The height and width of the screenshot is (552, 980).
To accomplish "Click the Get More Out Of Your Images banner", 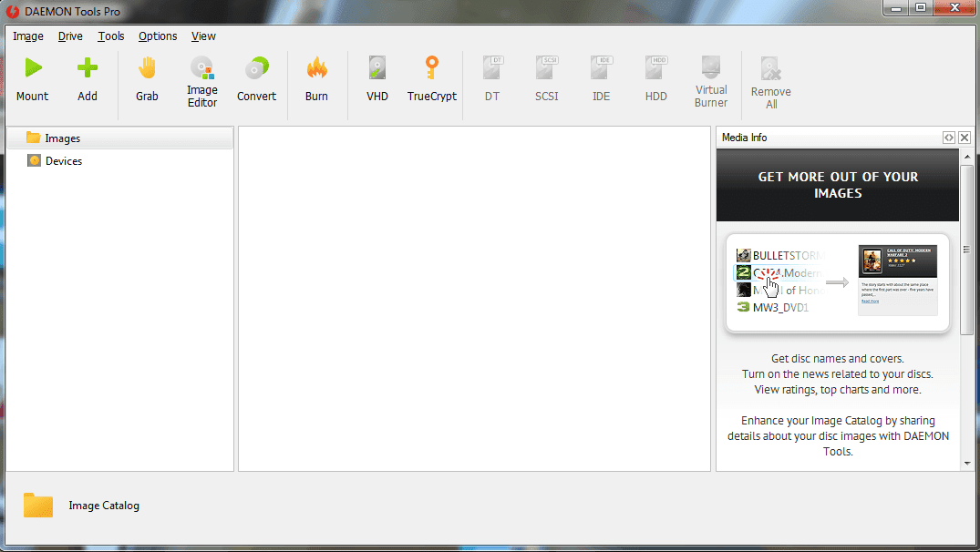I will (x=838, y=185).
